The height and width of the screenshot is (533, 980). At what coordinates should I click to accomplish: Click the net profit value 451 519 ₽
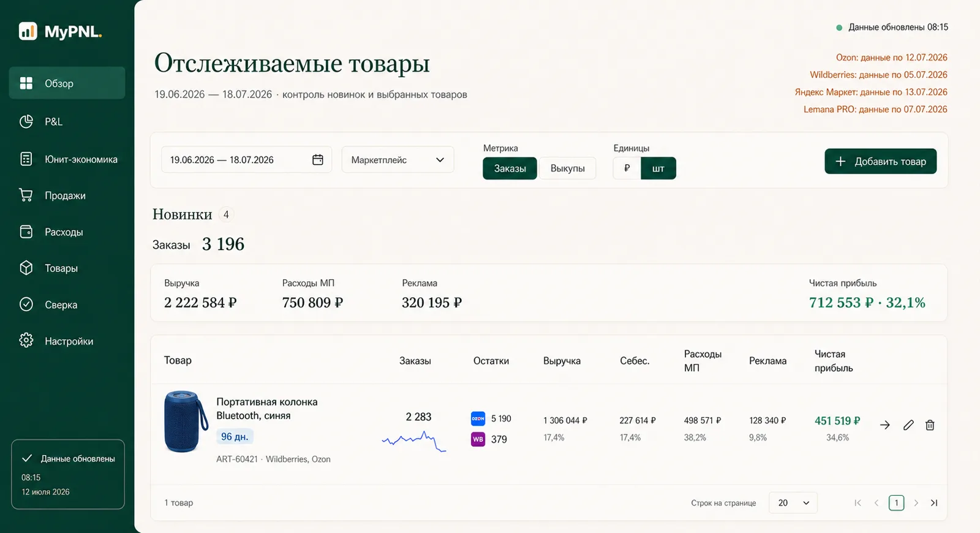tap(837, 421)
